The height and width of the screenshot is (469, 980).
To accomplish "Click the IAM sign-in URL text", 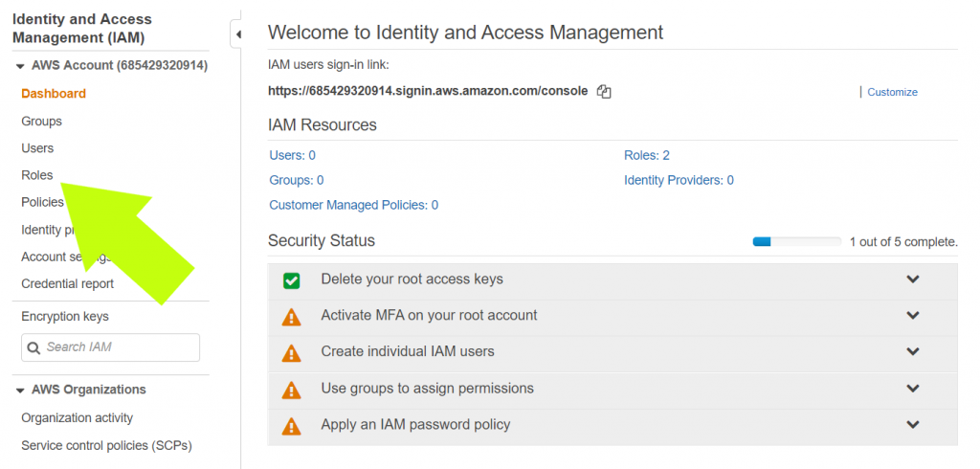I will pyautogui.click(x=428, y=91).
